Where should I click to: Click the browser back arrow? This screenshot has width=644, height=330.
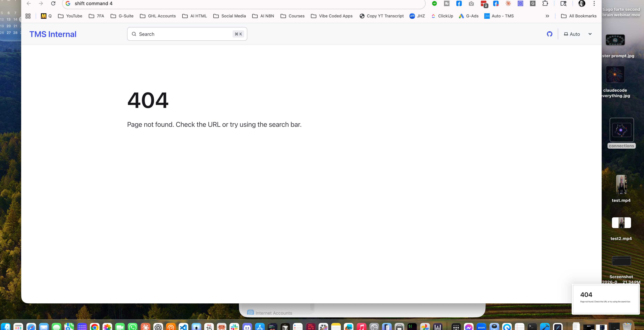(x=29, y=4)
